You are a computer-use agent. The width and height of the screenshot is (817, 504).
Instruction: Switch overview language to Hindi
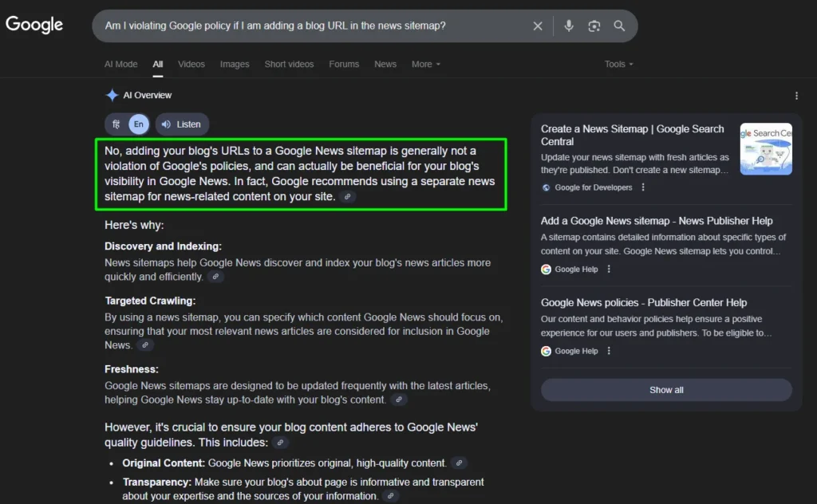coord(116,124)
